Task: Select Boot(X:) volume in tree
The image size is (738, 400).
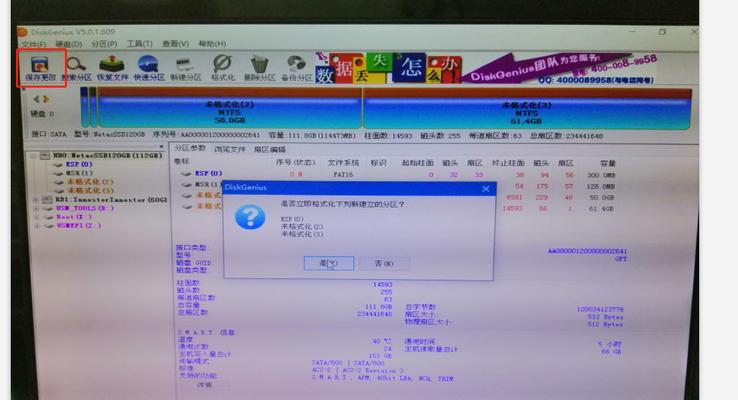Action: 74,217
